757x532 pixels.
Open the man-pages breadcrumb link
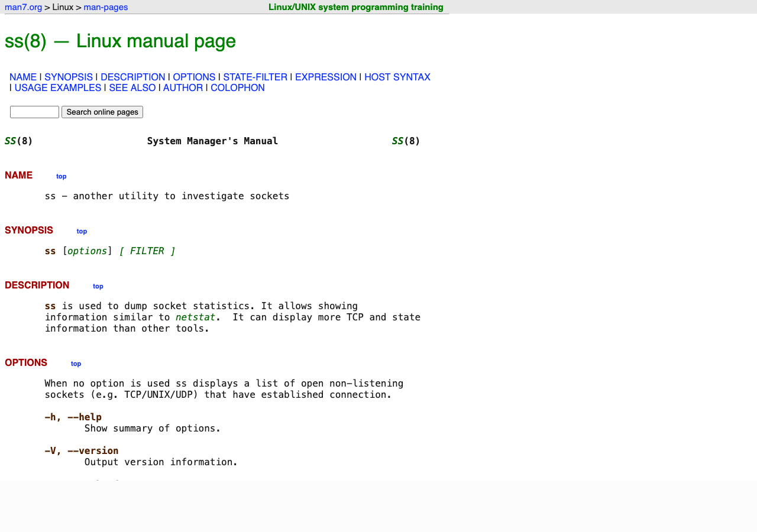[105, 7]
